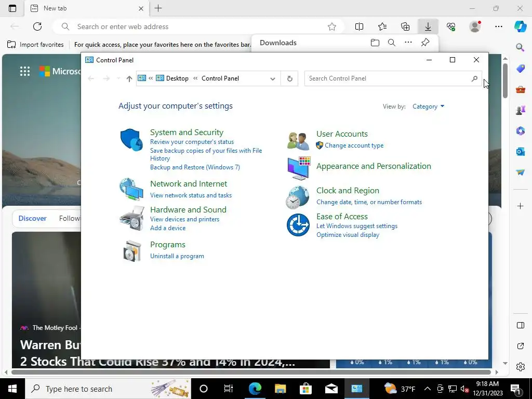Open Shopping tag icon in Edge sidebar
Image resolution: width=532 pixels, height=399 pixels.
click(520, 68)
